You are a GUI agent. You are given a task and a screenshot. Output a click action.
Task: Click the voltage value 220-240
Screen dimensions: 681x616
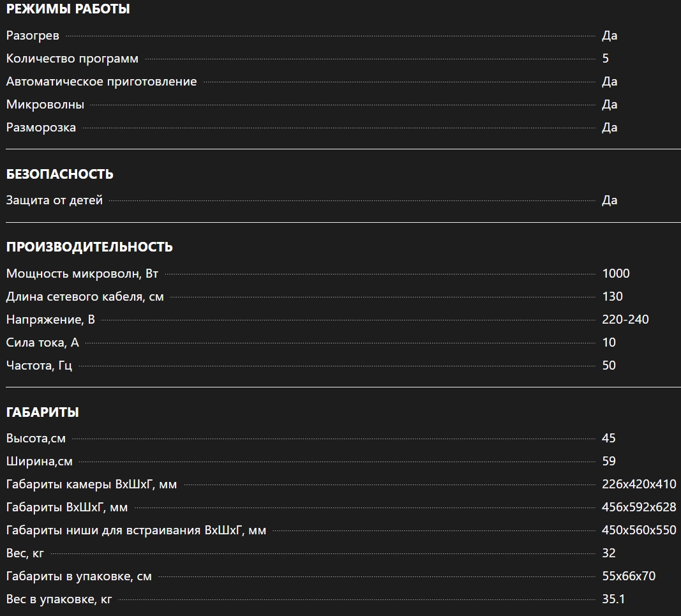click(625, 320)
